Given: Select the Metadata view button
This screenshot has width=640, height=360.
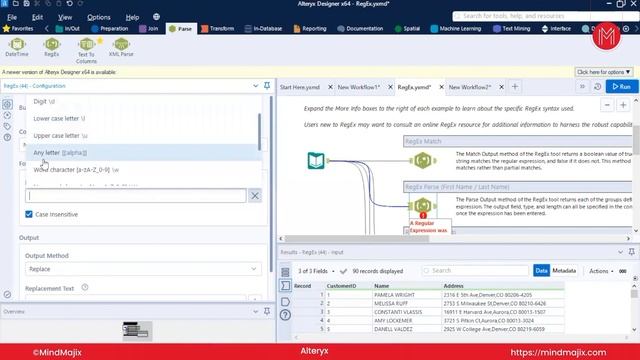Looking at the screenshot, I should (564, 271).
